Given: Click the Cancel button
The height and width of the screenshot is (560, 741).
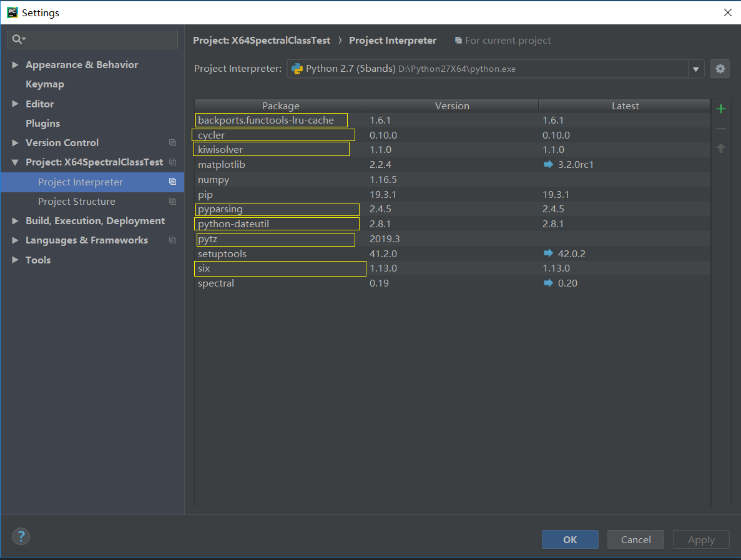Looking at the screenshot, I should [x=635, y=539].
